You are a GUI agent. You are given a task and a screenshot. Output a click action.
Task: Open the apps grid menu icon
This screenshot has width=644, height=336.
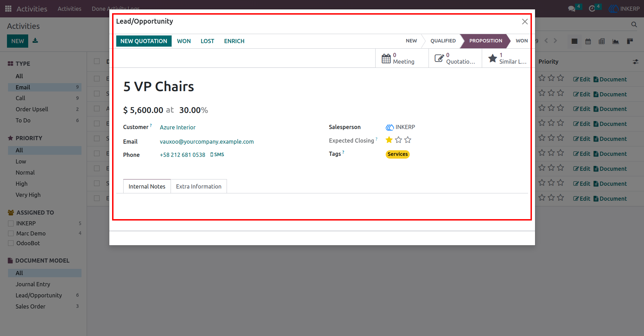(8, 9)
